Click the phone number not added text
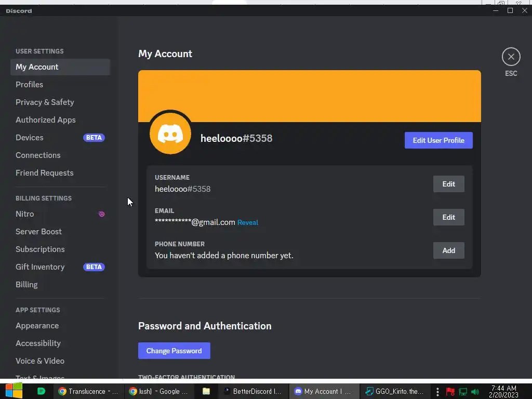Screen dimensions: 532x399 (x=224, y=256)
